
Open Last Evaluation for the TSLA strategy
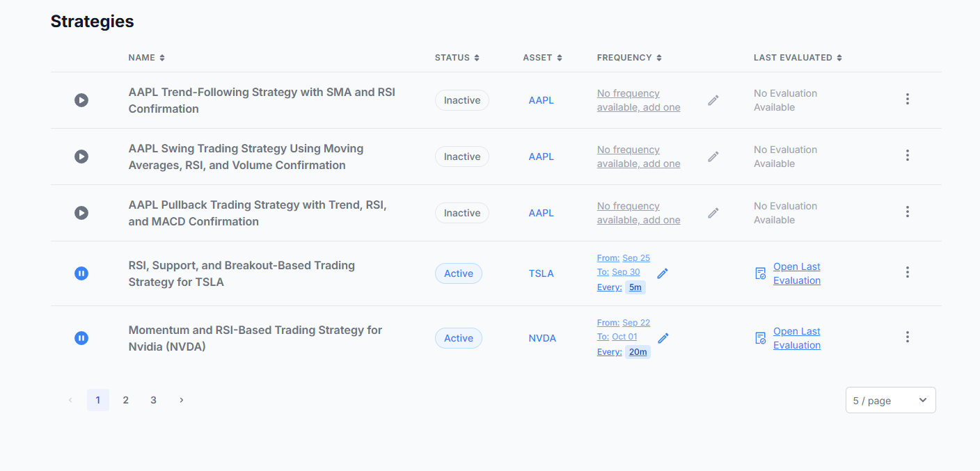coord(796,273)
